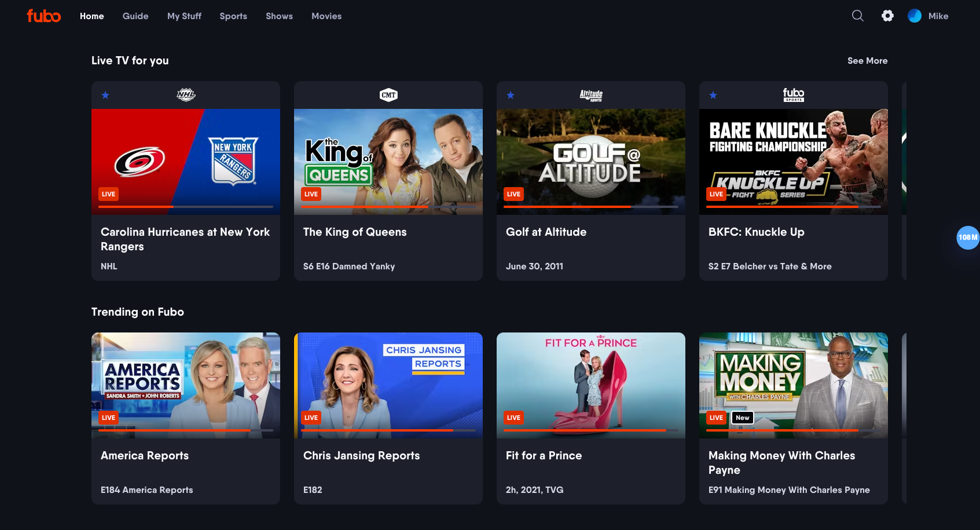This screenshot has width=980, height=530.
Task: Click the 108M floating badge
Action: pos(967,237)
